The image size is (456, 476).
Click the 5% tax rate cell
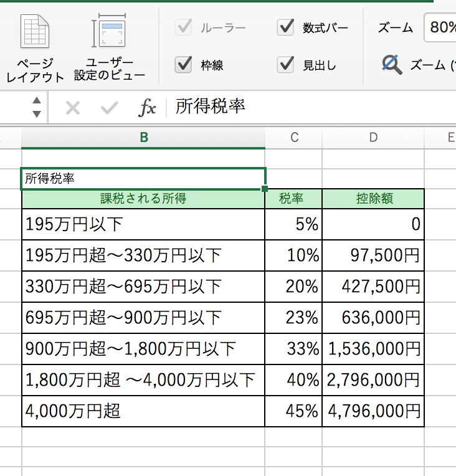[293, 224]
